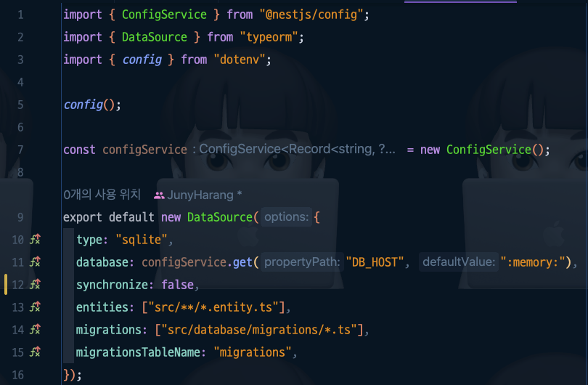Click the "dotenv" string
Viewport: 588px width, 385px height.
[x=240, y=60]
